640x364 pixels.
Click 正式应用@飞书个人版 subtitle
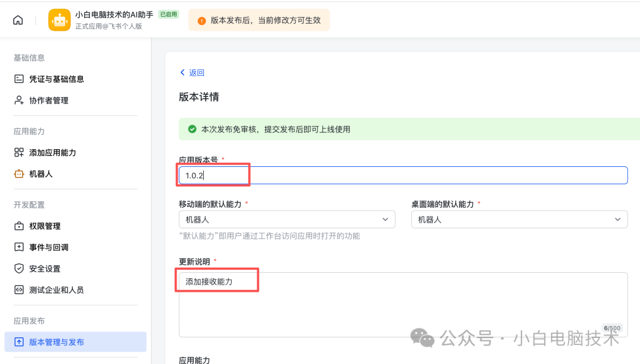click(x=108, y=26)
